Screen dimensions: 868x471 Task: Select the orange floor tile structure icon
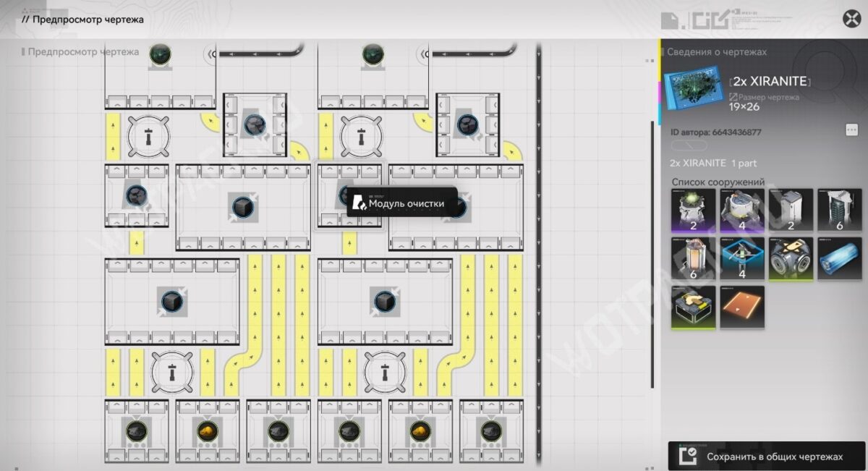point(742,307)
